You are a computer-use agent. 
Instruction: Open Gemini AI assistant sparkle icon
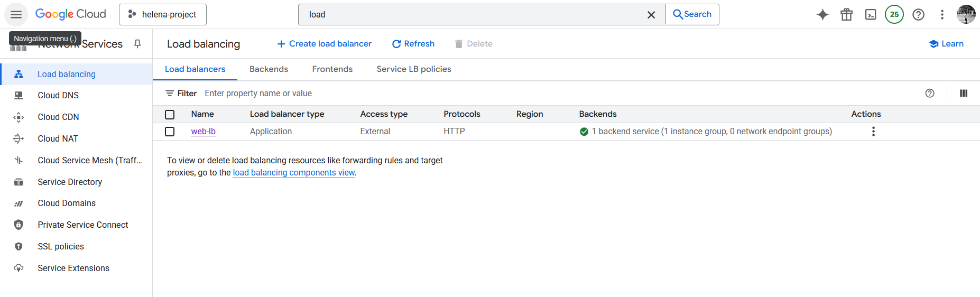point(822,14)
